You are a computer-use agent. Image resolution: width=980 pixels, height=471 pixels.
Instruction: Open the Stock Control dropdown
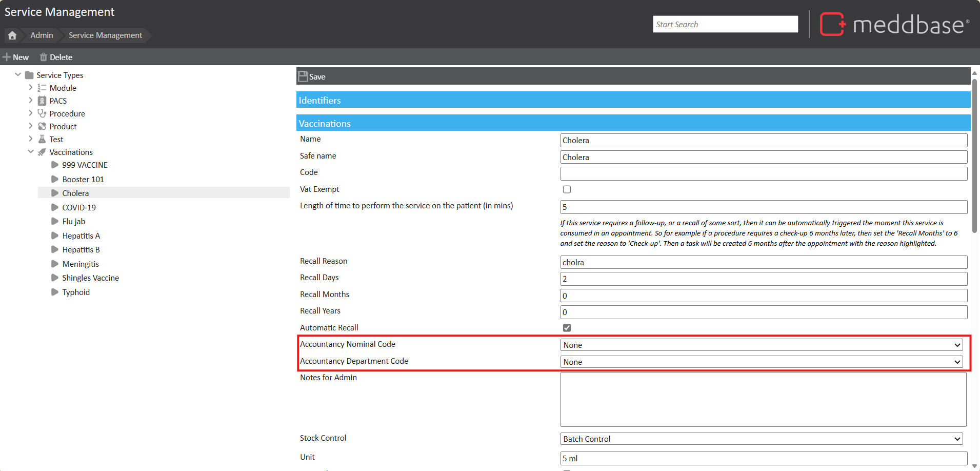762,439
